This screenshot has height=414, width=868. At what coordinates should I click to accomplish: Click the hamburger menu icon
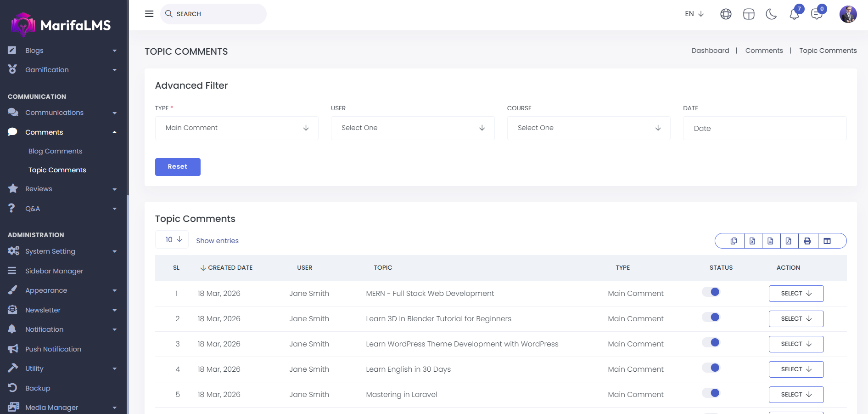coord(149,14)
